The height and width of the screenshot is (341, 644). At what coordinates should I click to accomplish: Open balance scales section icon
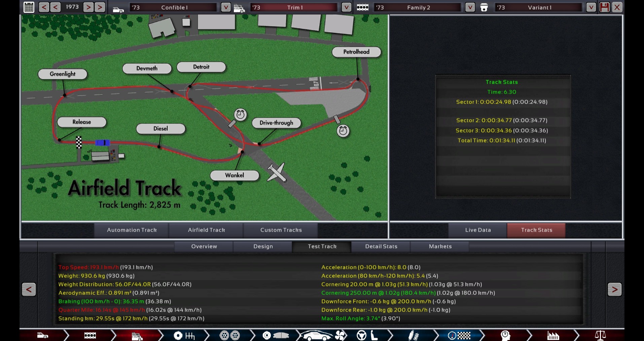point(600,336)
